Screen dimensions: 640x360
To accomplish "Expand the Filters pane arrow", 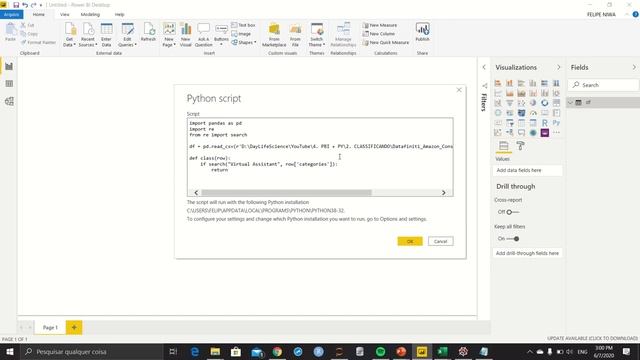I will 484,67.
